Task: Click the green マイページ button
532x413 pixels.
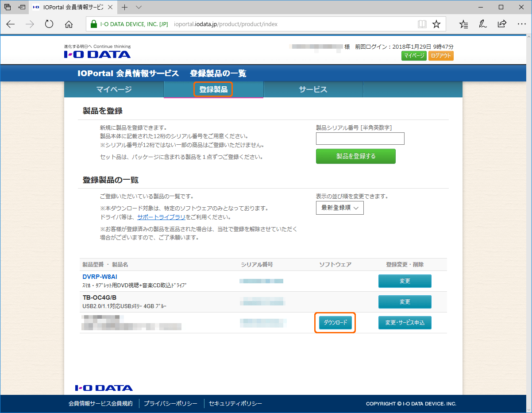Action: point(414,56)
